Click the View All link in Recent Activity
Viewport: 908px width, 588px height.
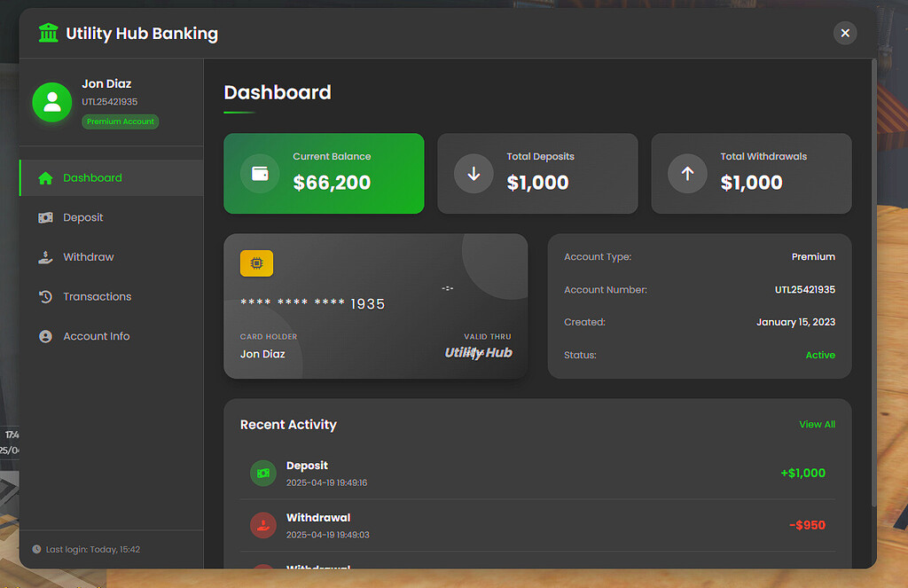817,424
